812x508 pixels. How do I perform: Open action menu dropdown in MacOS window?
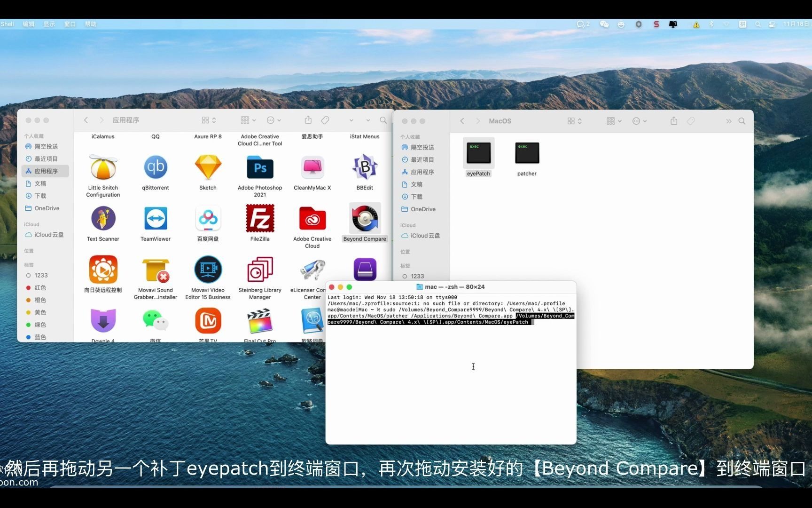tap(640, 121)
